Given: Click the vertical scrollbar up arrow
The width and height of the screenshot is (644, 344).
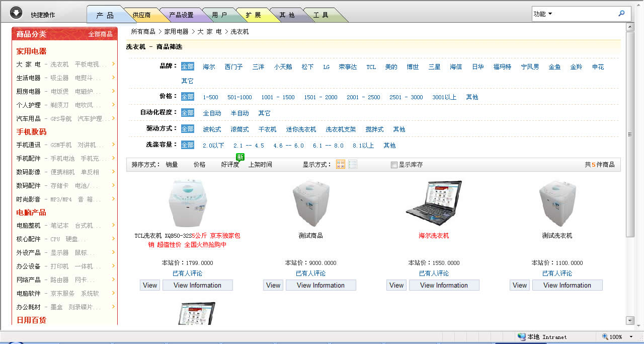Looking at the screenshot, I should (x=630, y=27).
